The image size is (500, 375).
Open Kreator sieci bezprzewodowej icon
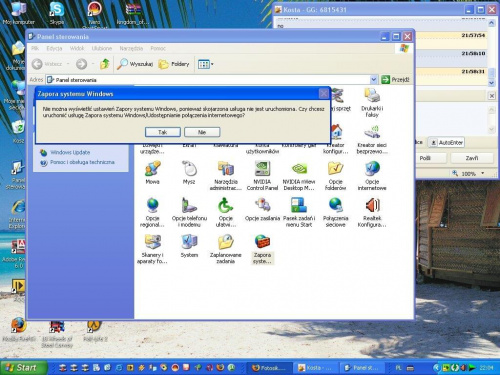(372, 139)
